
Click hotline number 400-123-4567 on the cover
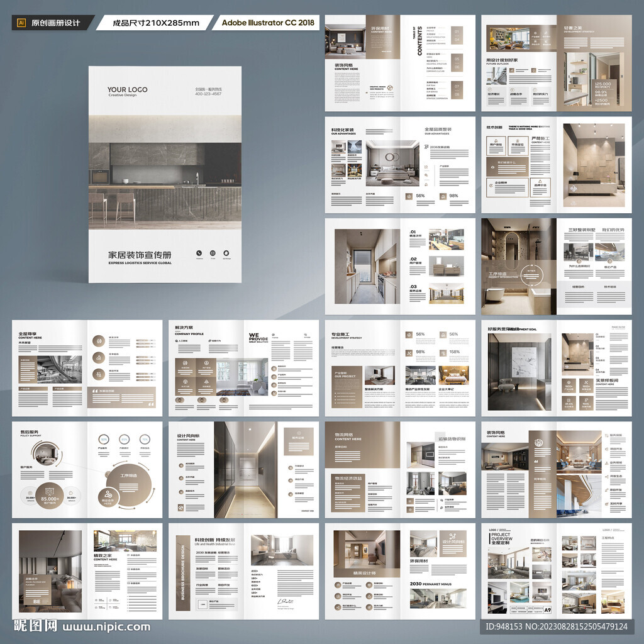[x=208, y=94]
